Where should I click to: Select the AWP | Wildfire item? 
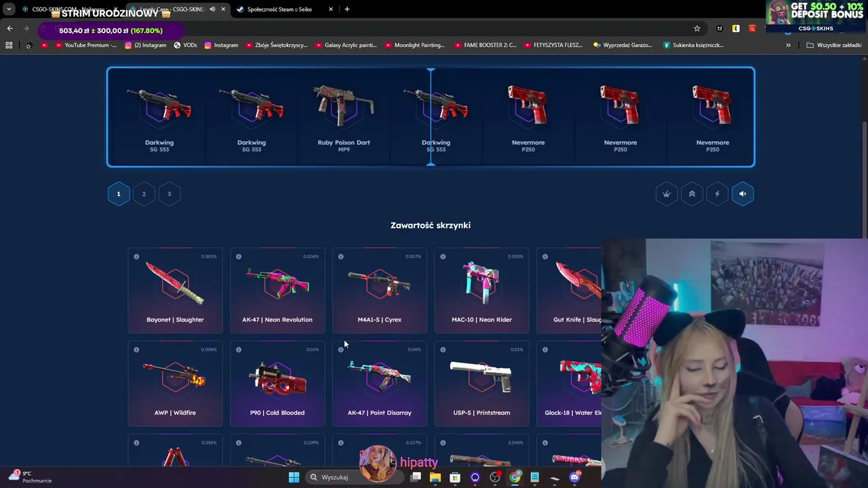(175, 384)
